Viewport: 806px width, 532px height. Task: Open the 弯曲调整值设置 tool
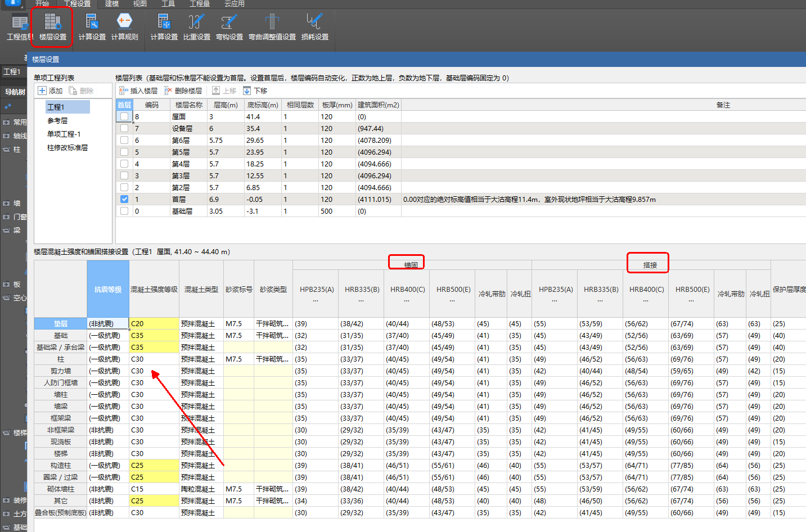[272, 27]
